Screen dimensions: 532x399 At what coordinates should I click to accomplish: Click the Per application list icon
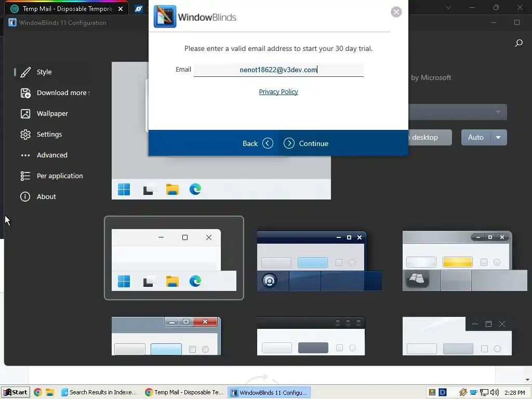pos(25,176)
